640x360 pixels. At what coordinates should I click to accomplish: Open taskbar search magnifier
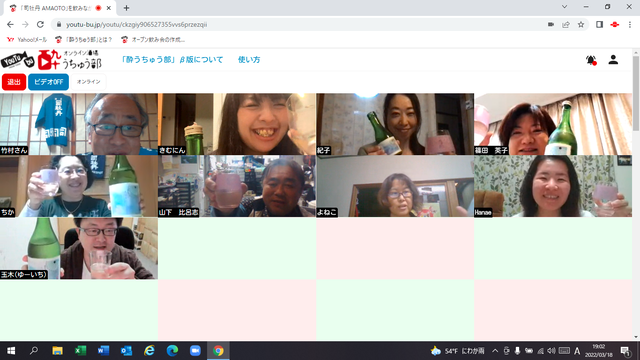pyautogui.click(x=34, y=351)
